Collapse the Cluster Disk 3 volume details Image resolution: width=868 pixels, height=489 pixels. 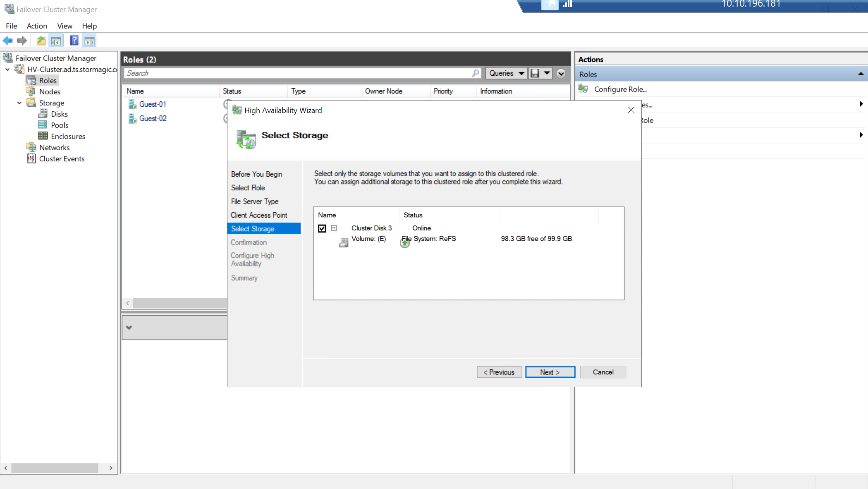[334, 228]
